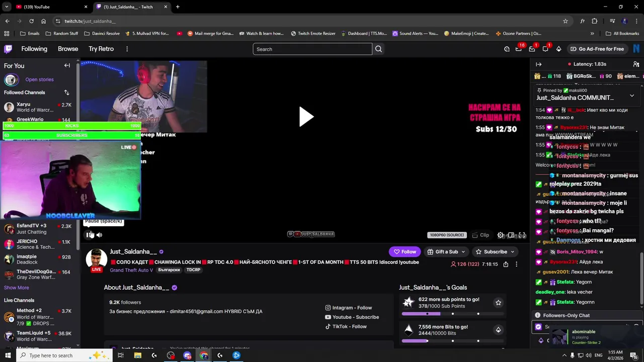Close the Twitch browser tab
Viewport: 644px width, 362px height.
point(166,7)
